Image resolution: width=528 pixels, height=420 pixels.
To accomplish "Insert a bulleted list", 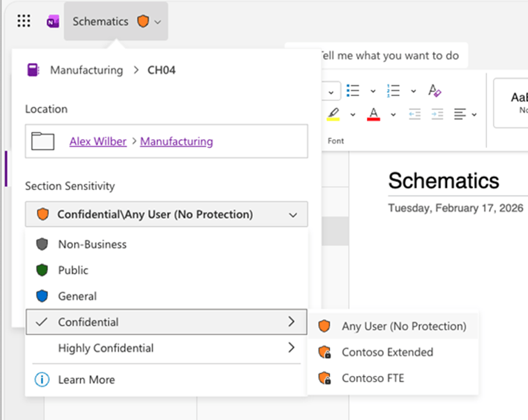I will click(352, 91).
